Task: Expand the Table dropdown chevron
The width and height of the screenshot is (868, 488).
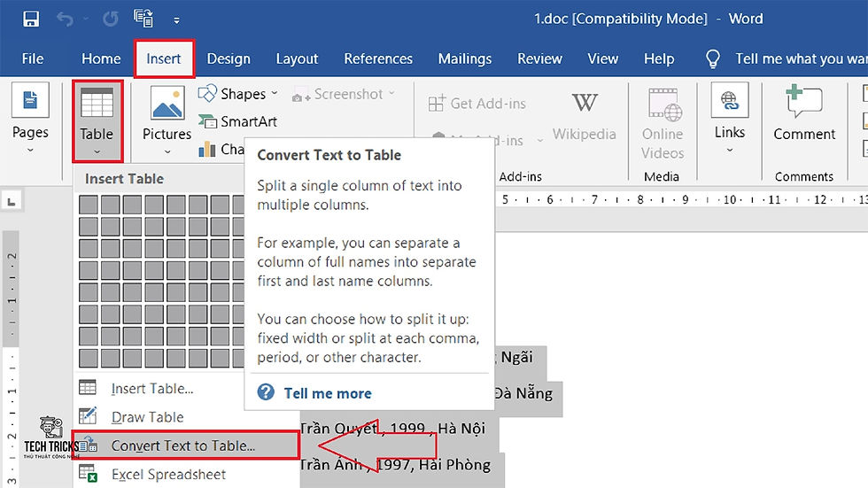Action: tap(97, 151)
